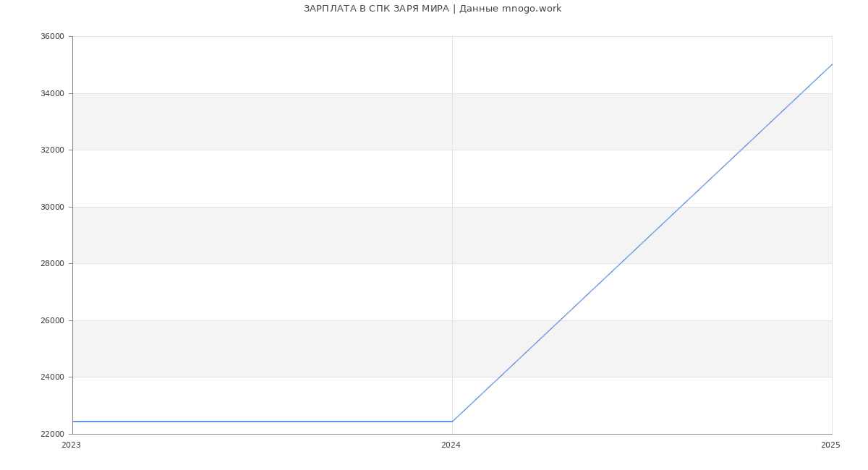Select the 32000 y-axis label
Viewport: 868px width, 470px height.
pos(53,150)
